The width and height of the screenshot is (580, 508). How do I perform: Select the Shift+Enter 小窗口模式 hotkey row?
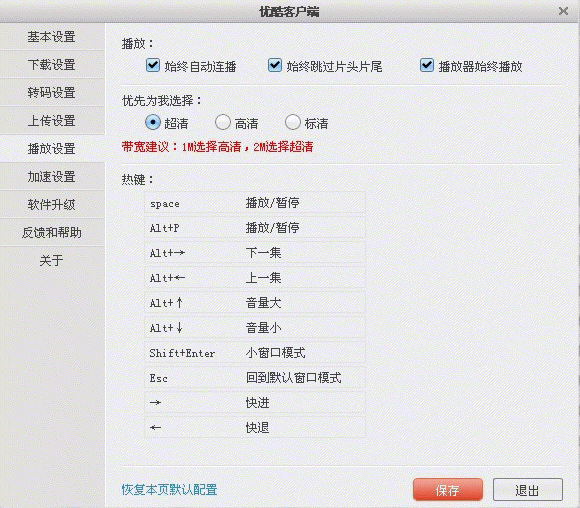[255, 353]
